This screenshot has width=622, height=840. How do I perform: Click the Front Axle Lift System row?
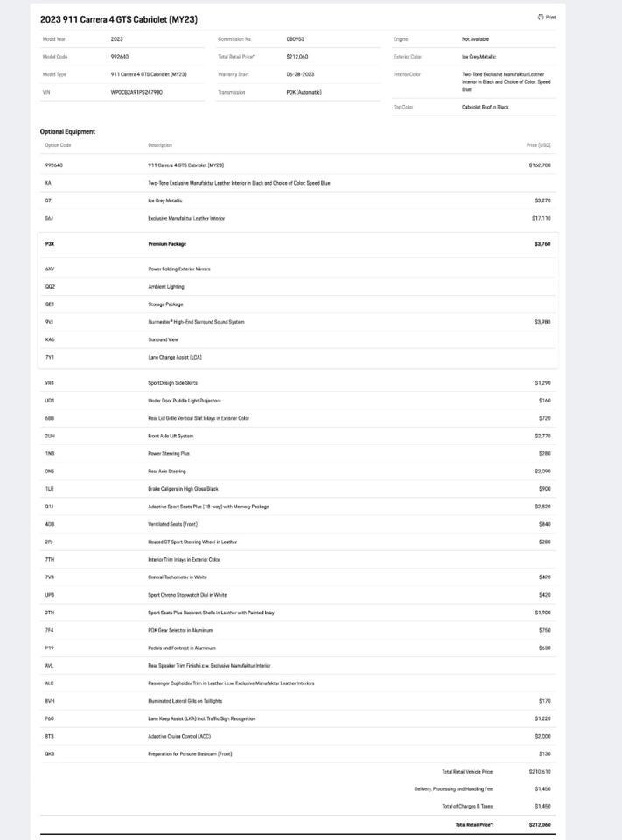(171, 436)
